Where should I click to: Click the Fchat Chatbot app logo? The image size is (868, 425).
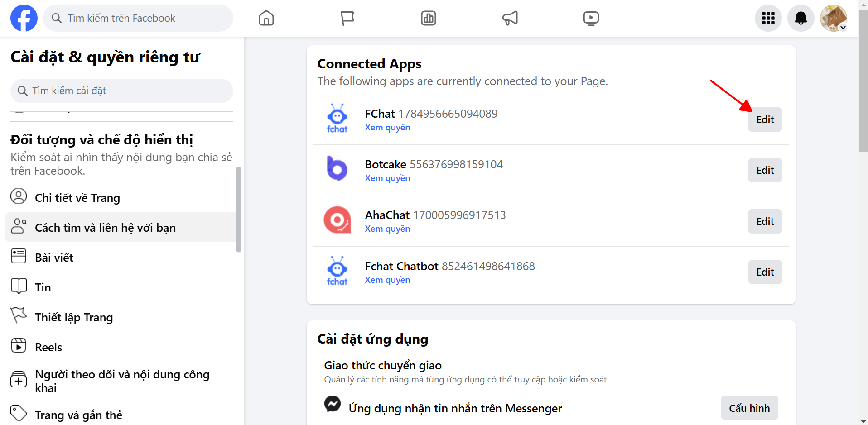[x=337, y=271]
